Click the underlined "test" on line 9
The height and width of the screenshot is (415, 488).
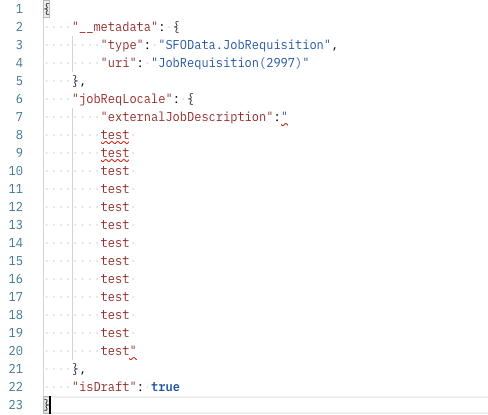point(115,153)
